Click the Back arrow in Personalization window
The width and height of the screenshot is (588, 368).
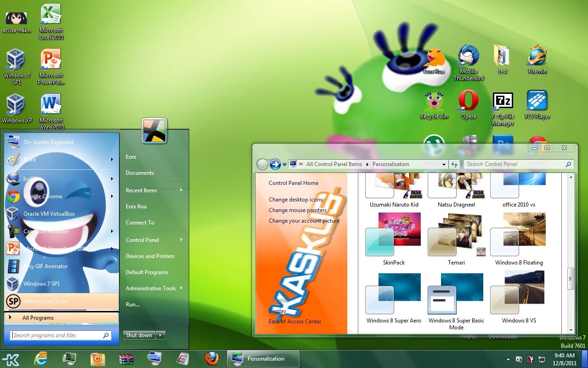tap(262, 164)
